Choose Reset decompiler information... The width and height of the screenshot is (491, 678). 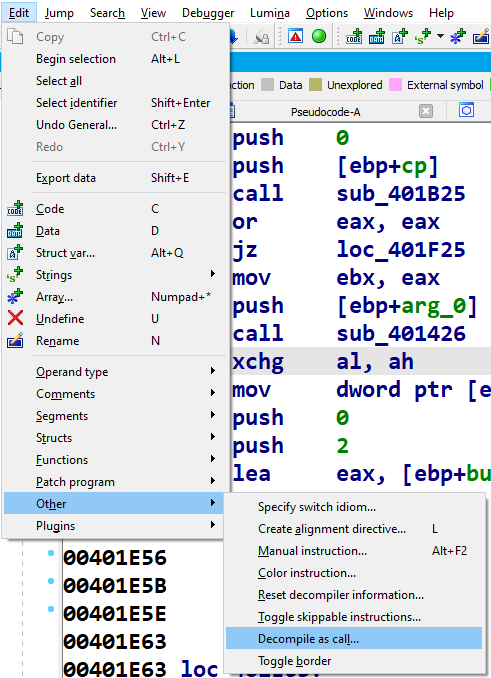click(x=354, y=595)
